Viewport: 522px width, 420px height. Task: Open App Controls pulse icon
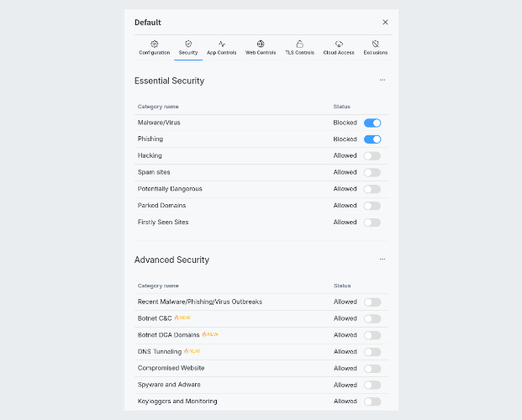pyautogui.click(x=222, y=44)
